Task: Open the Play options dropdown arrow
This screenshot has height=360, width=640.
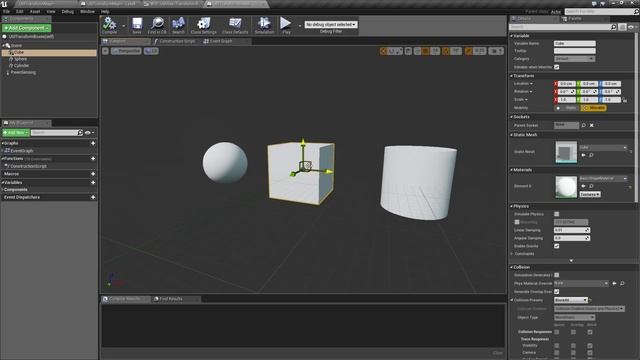Action: coord(300,26)
